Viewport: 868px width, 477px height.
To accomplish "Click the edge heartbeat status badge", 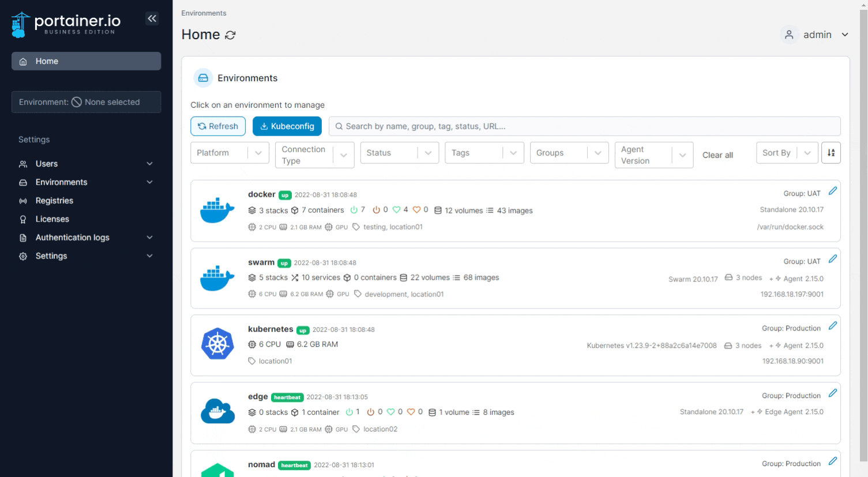I will [x=287, y=397].
